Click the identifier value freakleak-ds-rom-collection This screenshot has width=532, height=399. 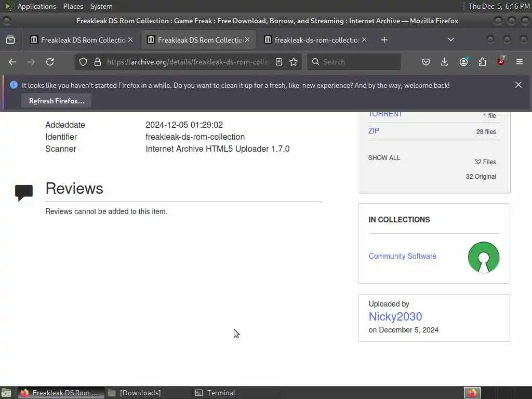coord(195,137)
